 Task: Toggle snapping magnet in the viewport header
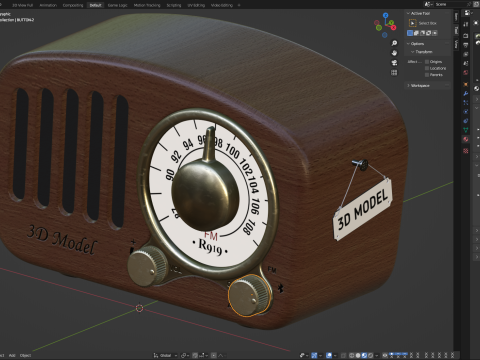pos(195,355)
